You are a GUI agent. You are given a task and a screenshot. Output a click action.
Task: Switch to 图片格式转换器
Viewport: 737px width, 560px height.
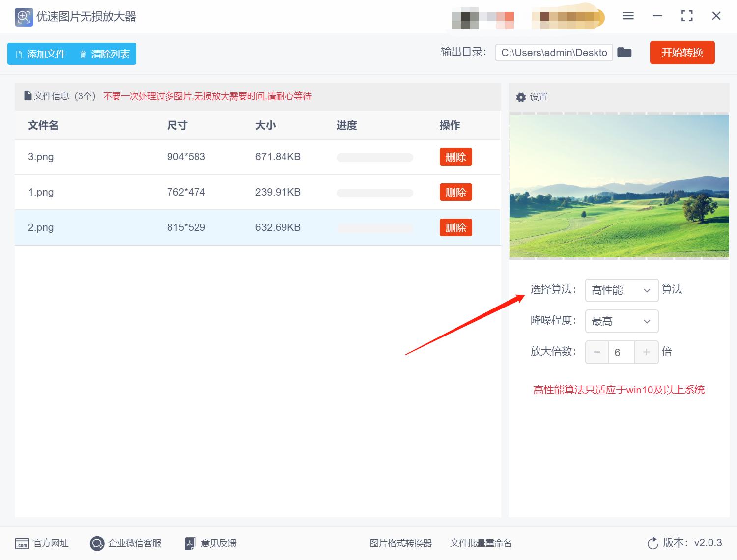pyautogui.click(x=400, y=543)
